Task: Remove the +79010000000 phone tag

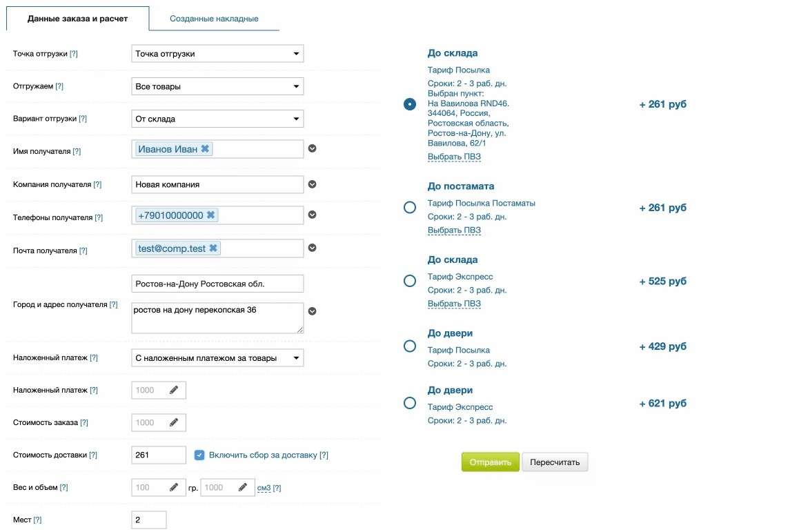Action: pyautogui.click(x=210, y=215)
